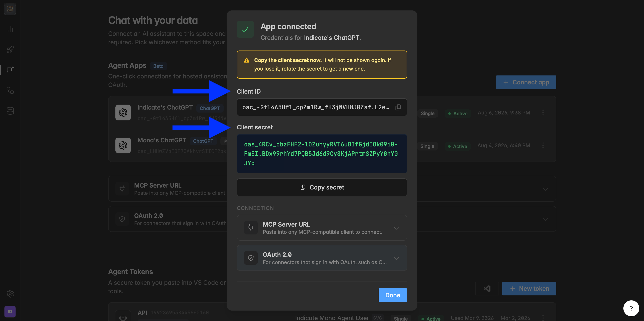Click the ChatGPT logo for Mona's ChatGPT

click(x=123, y=145)
